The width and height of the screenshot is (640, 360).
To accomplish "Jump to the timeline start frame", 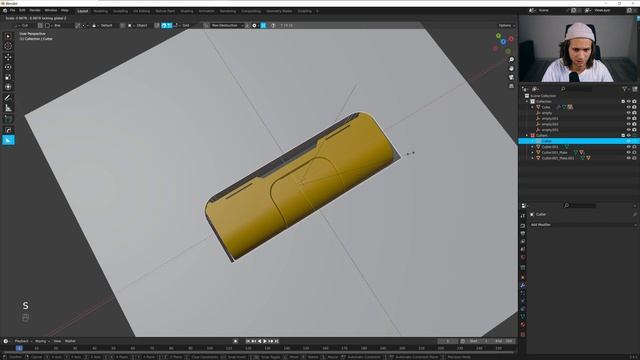I will coord(248,341).
